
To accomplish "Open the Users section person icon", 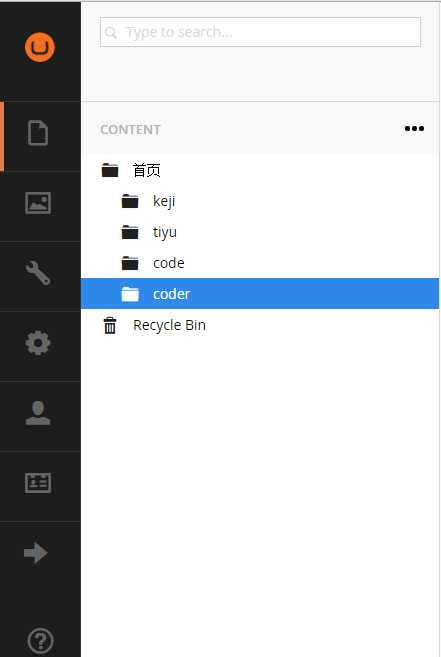I will pos(38,413).
